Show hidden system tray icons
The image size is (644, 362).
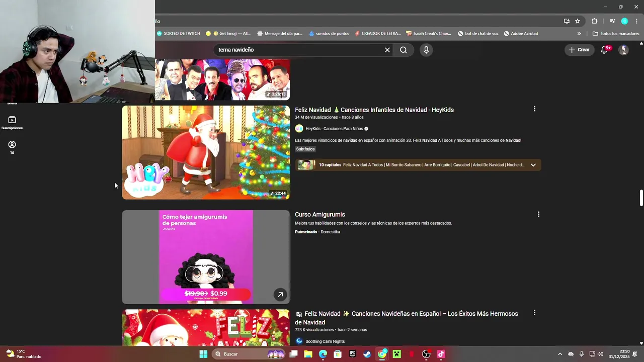click(x=560, y=354)
